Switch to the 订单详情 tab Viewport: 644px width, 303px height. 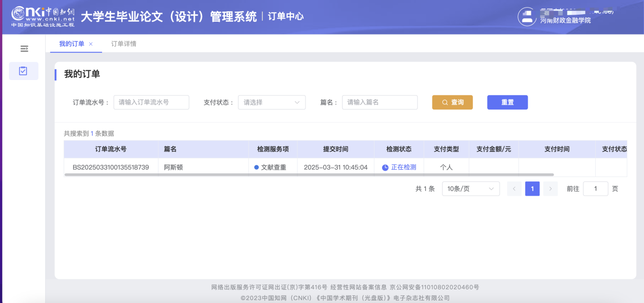[x=123, y=44]
